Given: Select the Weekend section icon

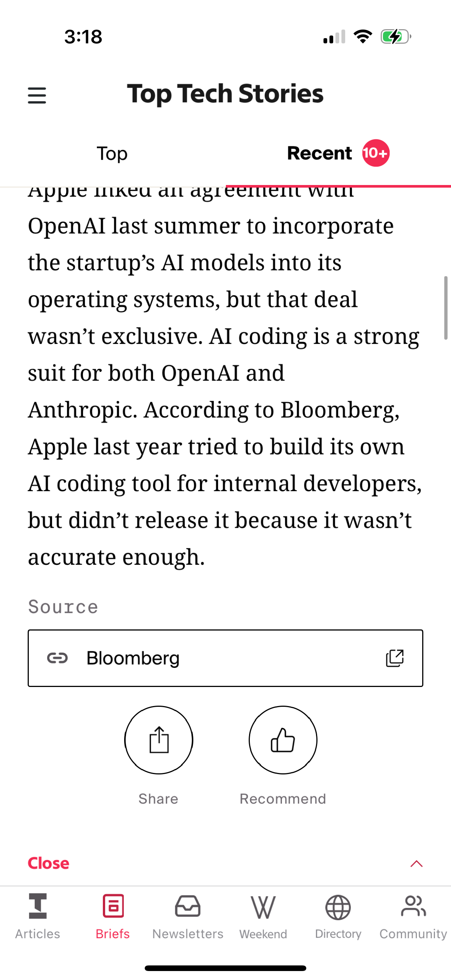Looking at the screenshot, I should coord(263,909).
